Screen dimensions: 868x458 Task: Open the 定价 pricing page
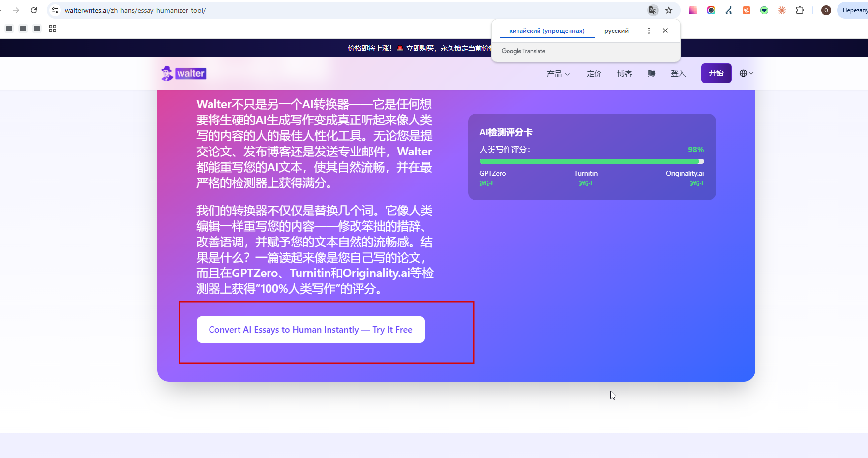[594, 73]
